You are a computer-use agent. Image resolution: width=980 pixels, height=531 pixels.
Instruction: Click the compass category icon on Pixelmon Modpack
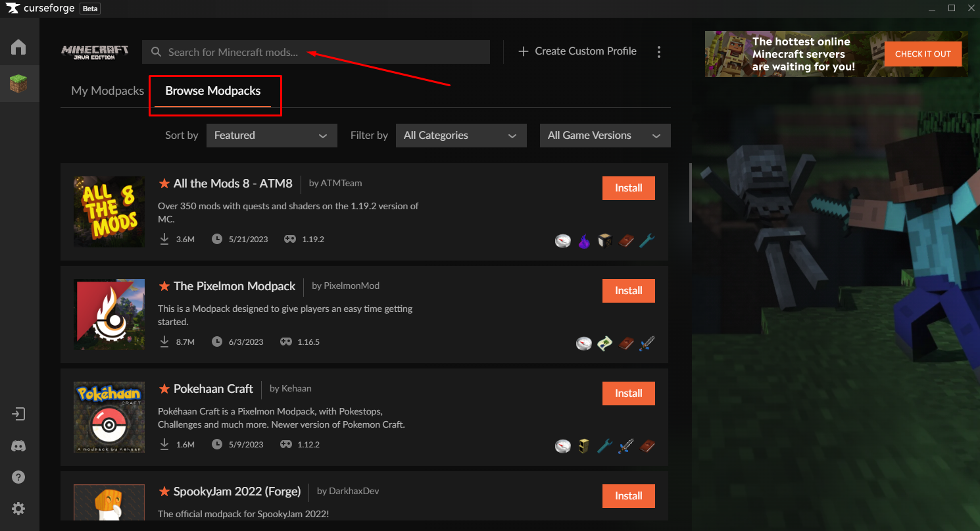pyautogui.click(x=584, y=343)
